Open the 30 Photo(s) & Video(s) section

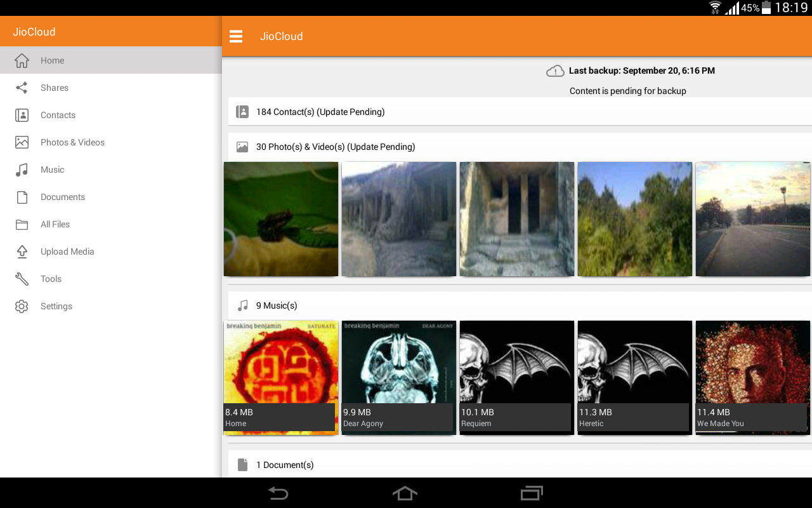click(x=520, y=147)
